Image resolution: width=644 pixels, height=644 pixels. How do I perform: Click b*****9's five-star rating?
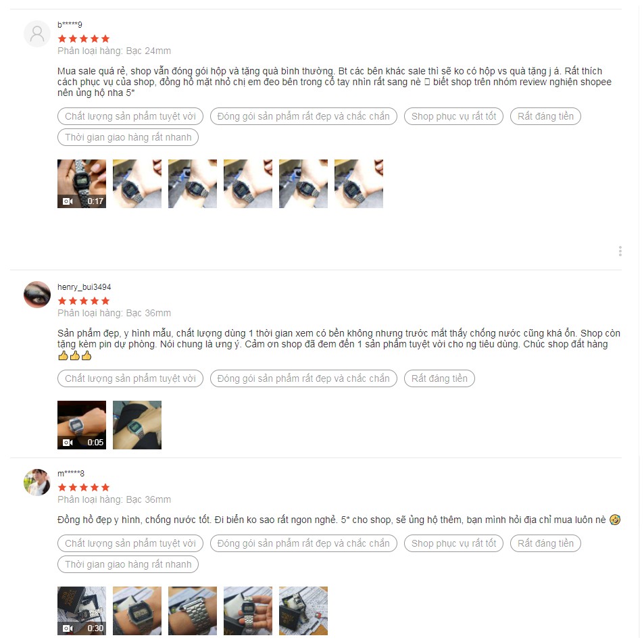tap(84, 39)
